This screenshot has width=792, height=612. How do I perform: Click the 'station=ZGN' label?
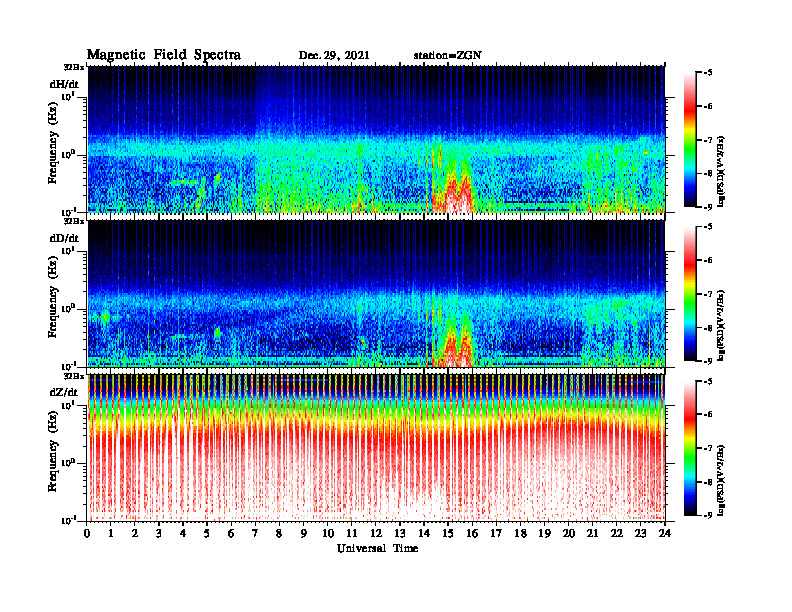coord(447,56)
